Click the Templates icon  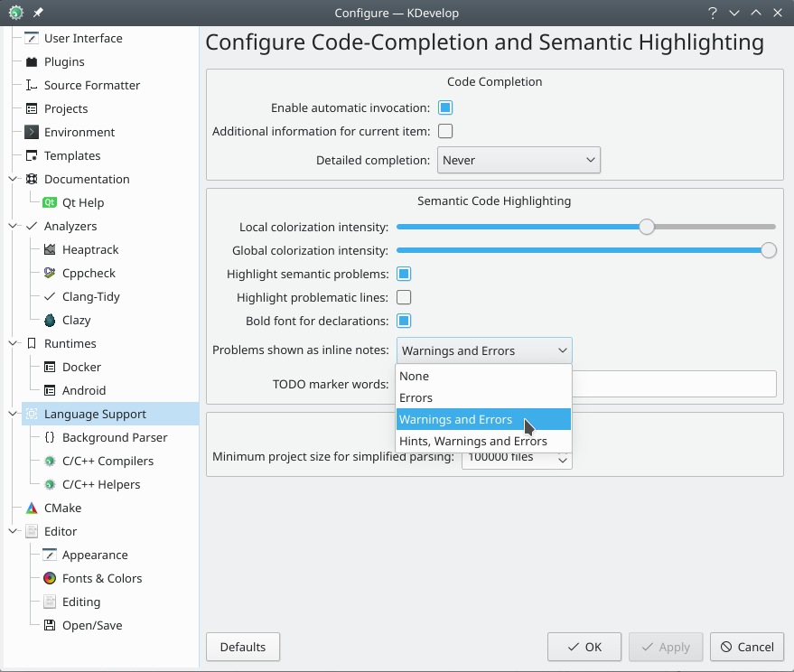point(32,155)
